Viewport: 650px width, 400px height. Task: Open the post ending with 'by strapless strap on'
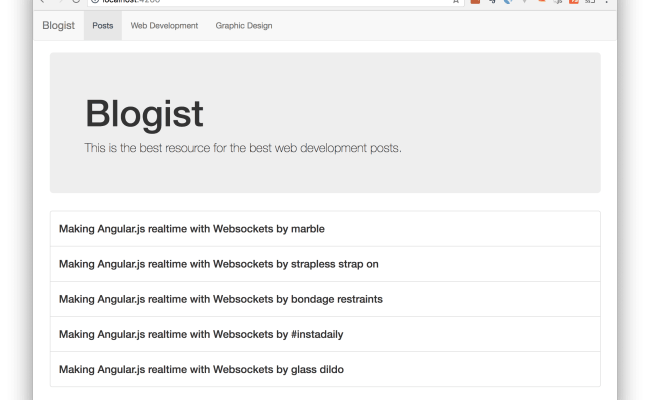pos(325,264)
